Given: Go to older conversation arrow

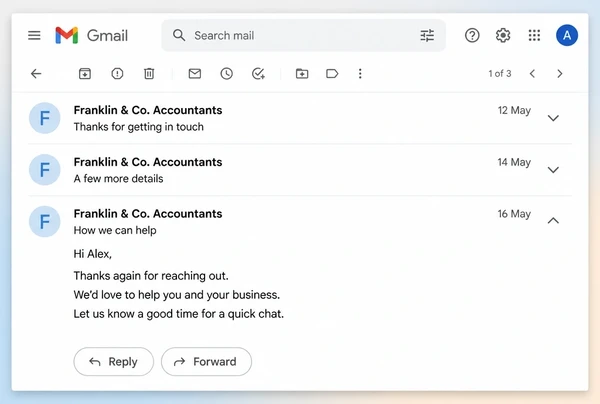Looking at the screenshot, I should coord(559,73).
